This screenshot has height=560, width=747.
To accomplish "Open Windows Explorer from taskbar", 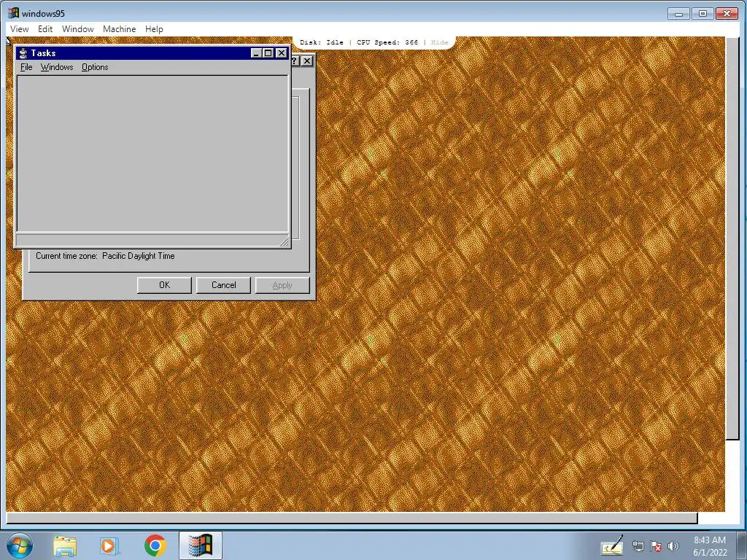I will pos(65,546).
